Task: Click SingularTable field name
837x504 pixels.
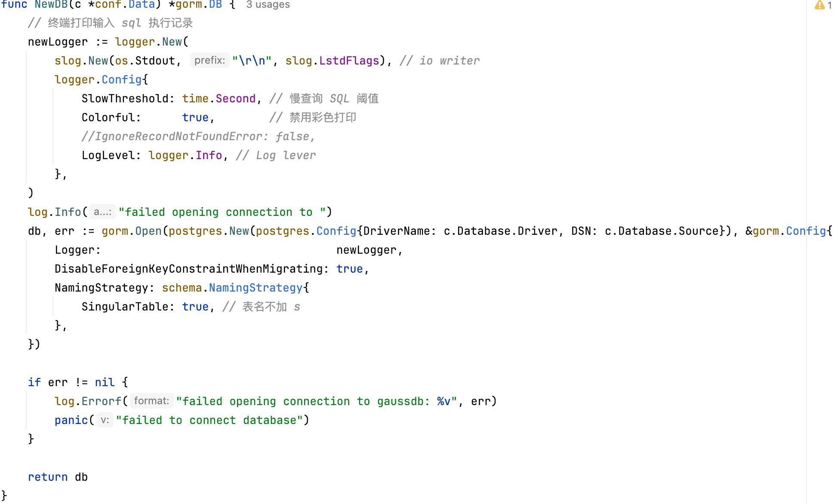Action: click(x=125, y=307)
